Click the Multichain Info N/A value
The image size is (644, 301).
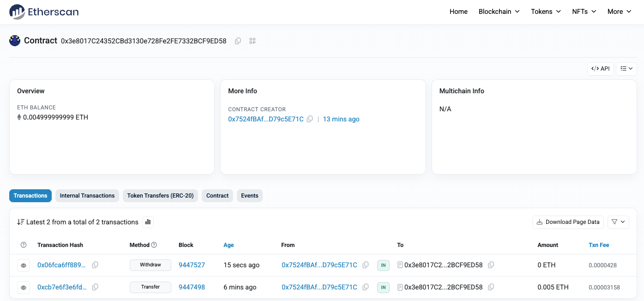(445, 109)
